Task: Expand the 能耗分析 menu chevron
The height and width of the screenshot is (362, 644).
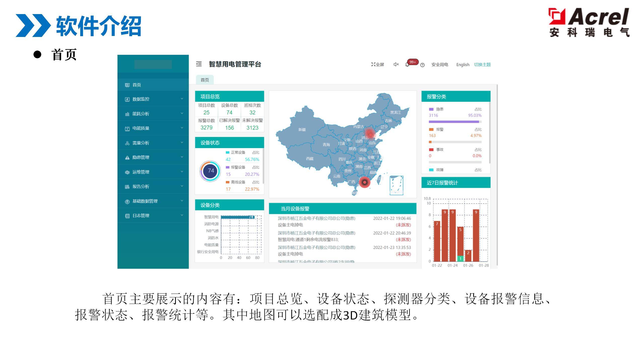Action: 182,113
